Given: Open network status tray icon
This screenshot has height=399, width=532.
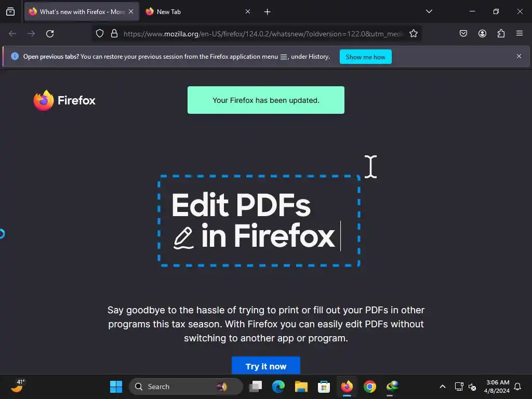Looking at the screenshot, I should click(459, 387).
